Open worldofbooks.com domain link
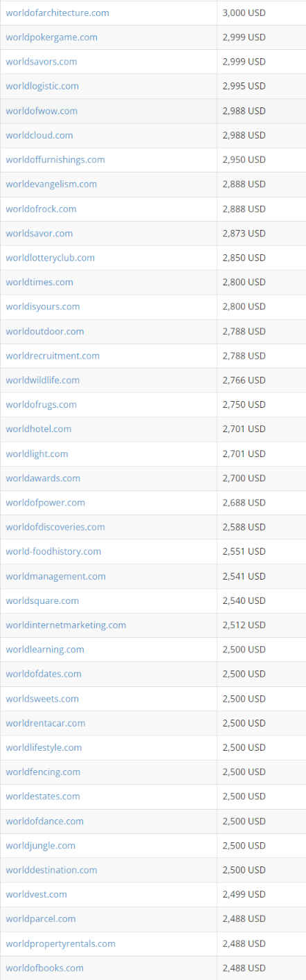Viewport: 306px width, 980px height. 45,968
